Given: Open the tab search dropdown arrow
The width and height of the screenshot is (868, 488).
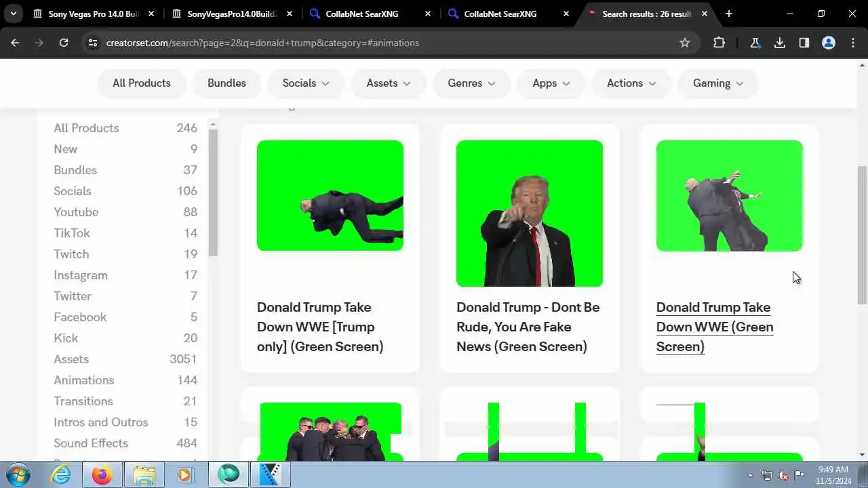Looking at the screenshot, I should tap(13, 14).
